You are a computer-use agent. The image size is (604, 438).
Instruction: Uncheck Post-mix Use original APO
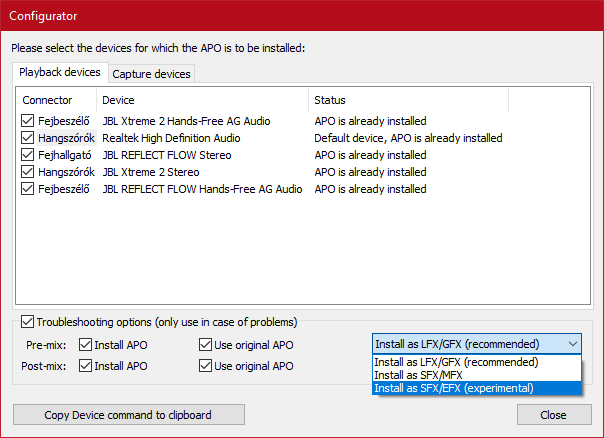[x=206, y=366]
